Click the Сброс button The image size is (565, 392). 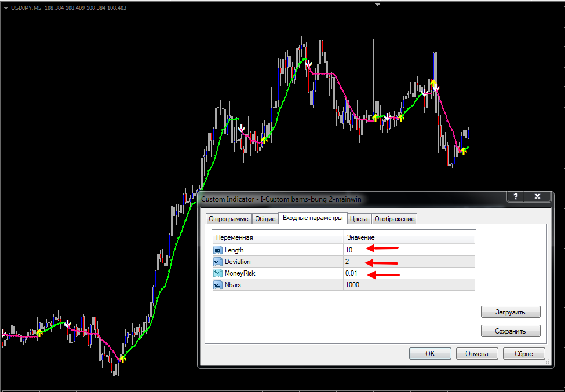pos(524,353)
